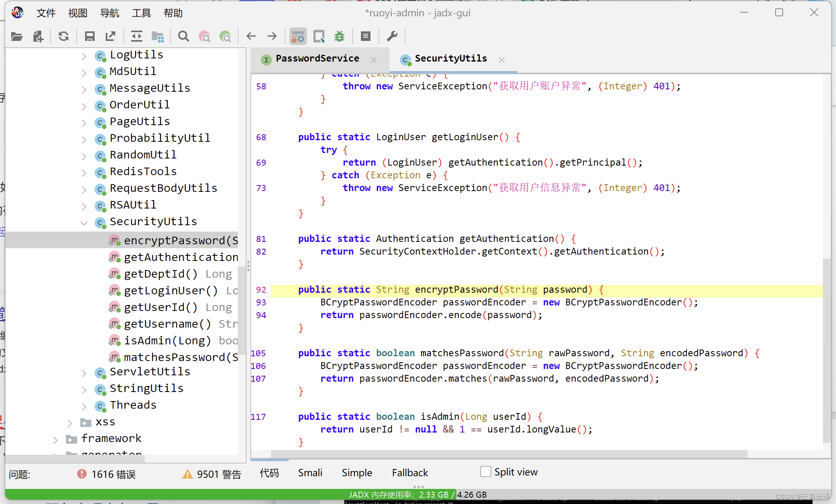Click the open file folder icon

[x=17, y=37]
